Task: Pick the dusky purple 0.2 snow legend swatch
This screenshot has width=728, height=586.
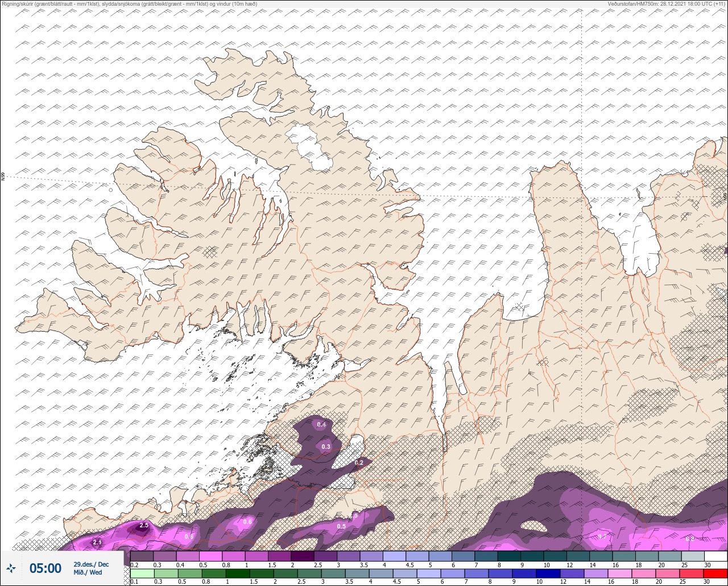Action: [x=142, y=556]
